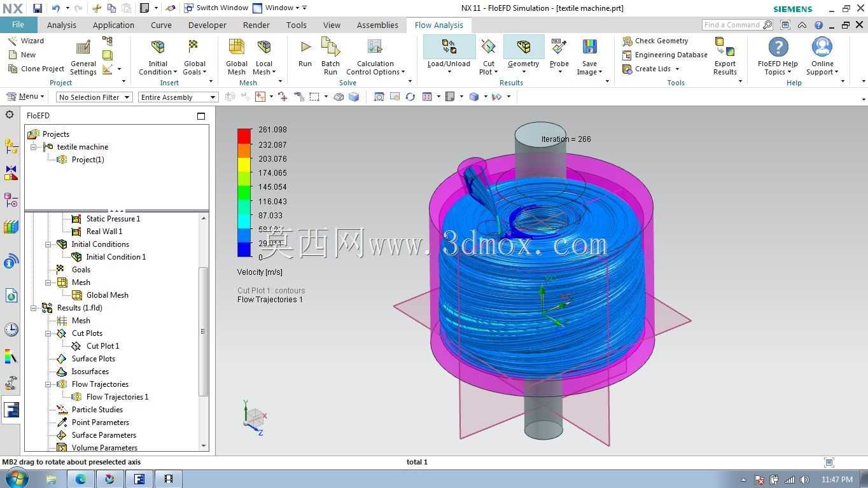Select Particle Studies item
This screenshot has width=868, height=488.
pyautogui.click(x=97, y=410)
